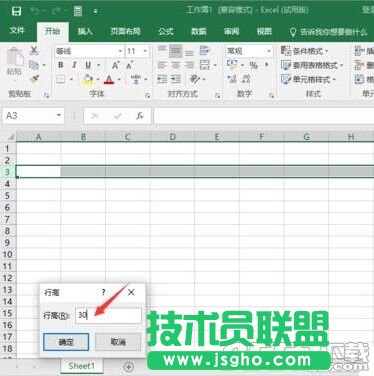Switch to the 视图 ribbon tab
Viewport: 374px width, 376px height.
coord(264,31)
